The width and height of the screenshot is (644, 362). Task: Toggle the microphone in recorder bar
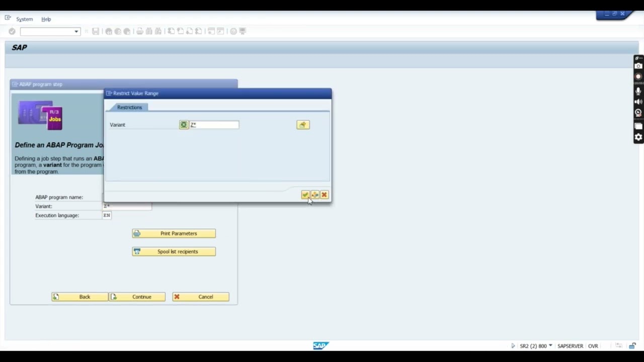tap(638, 91)
